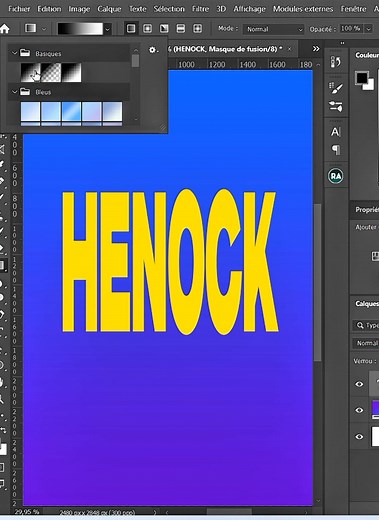Choose the foreground to background gradient

[30, 72]
